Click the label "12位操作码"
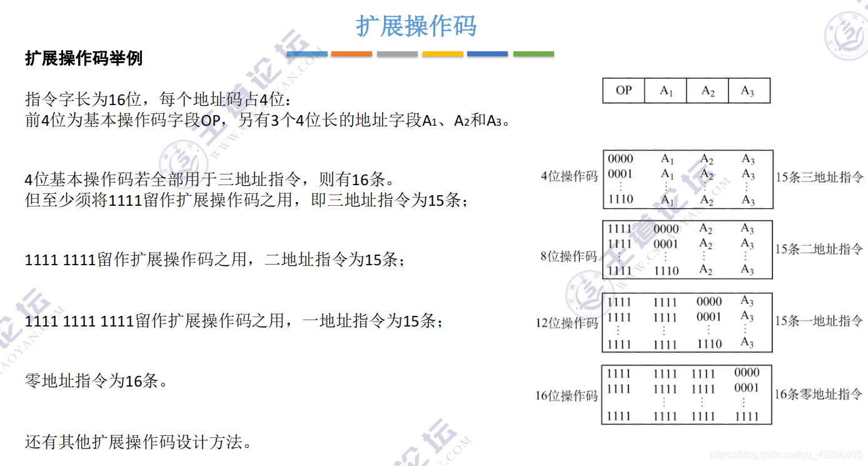 [567, 323]
